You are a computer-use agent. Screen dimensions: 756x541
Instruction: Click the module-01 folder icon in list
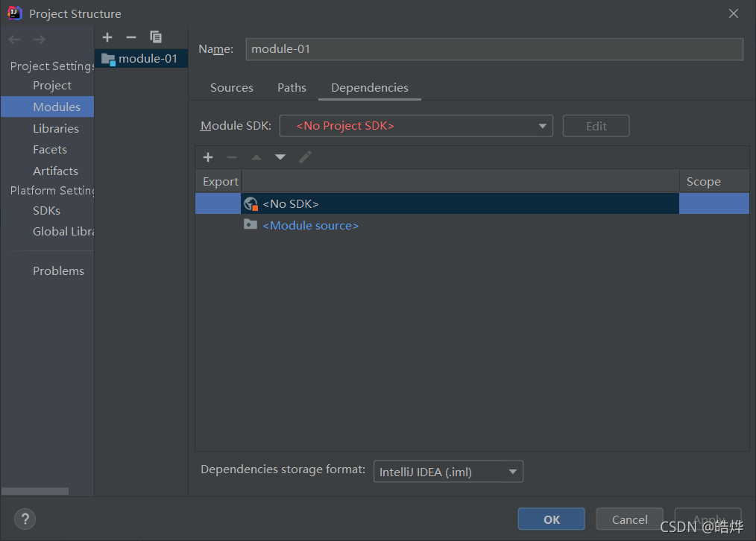(x=108, y=60)
